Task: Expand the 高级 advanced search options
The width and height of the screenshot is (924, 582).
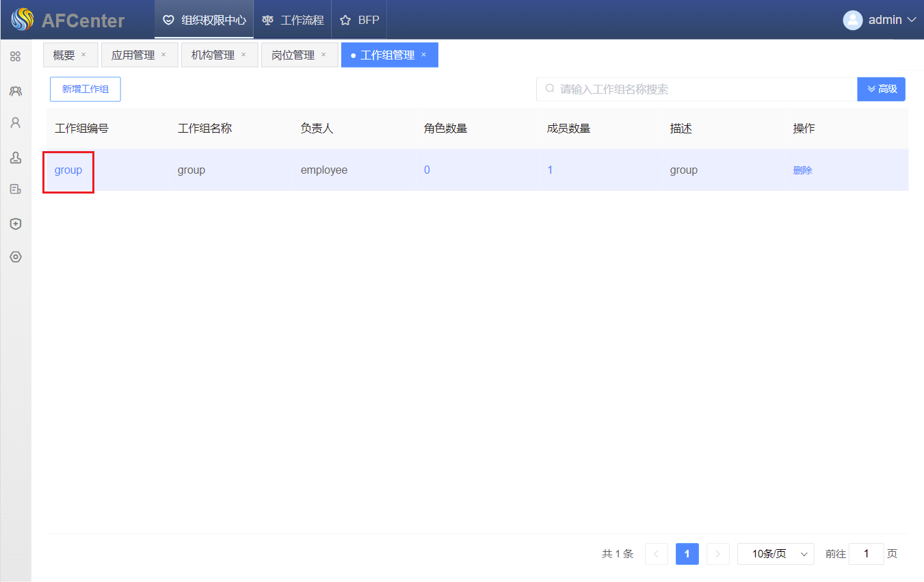Action: coord(881,89)
